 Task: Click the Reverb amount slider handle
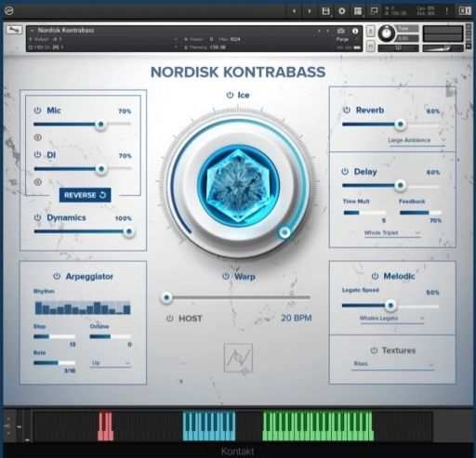(400, 124)
